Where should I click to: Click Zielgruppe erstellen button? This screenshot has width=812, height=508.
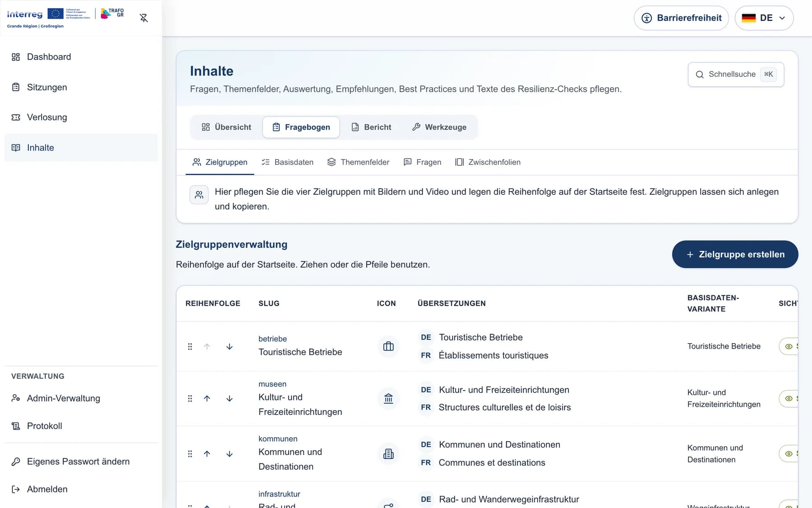735,254
